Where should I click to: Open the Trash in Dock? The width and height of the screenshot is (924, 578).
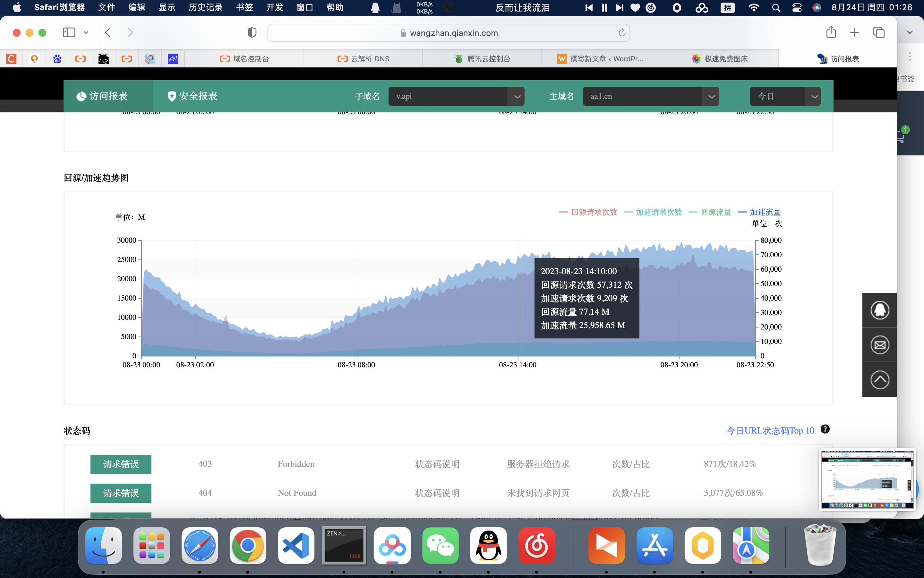pos(820,545)
